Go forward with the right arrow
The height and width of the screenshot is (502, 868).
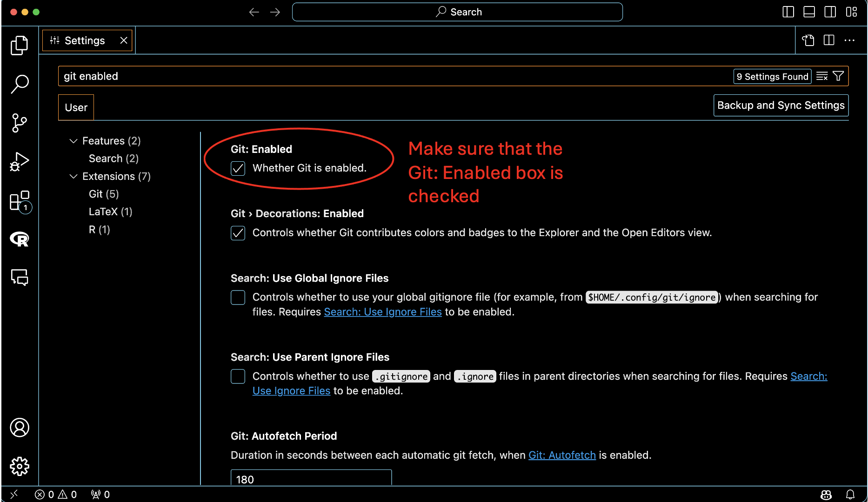pyautogui.click(x=275, y=12)
